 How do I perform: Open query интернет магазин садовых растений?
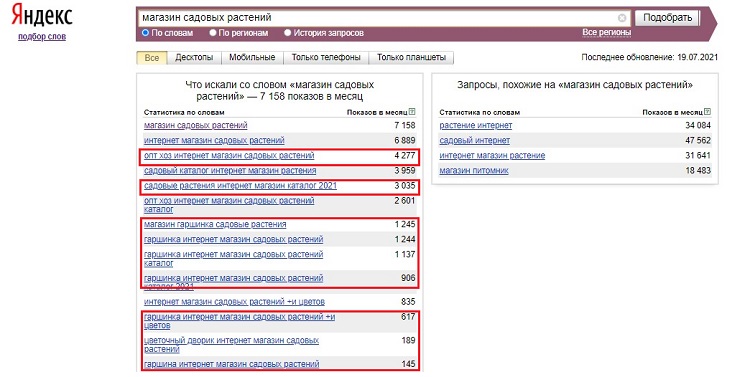[x=214, y=141]
